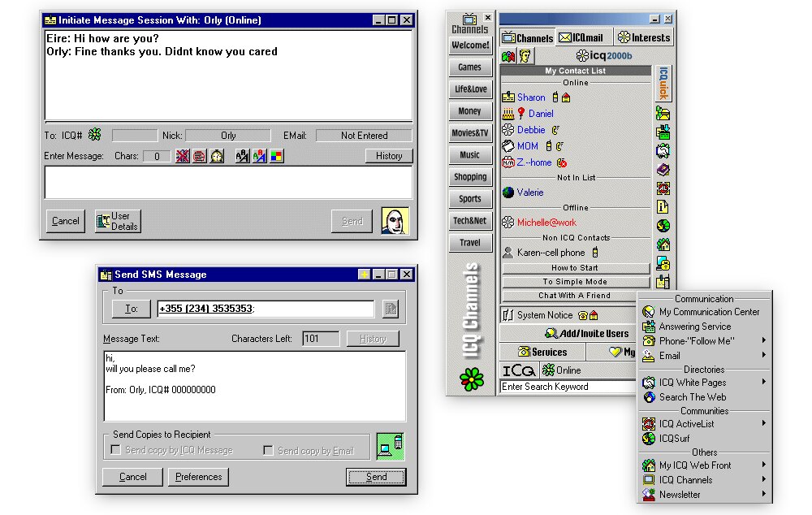Screen dimensions: 812x515
Task: Click the alarm clock icon in message toolbar
Action: 217,156
